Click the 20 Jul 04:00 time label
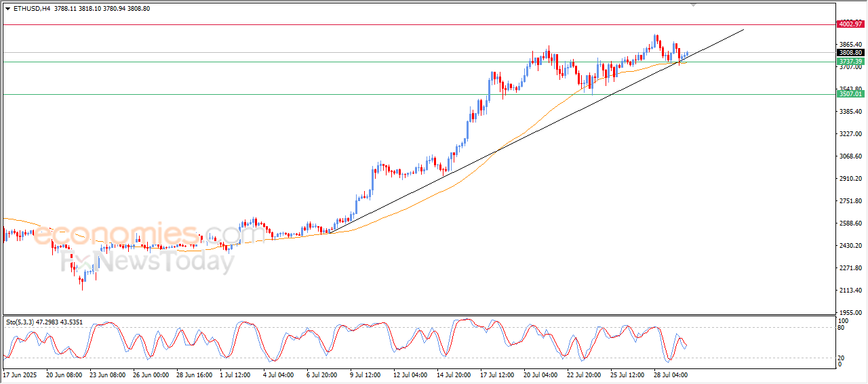Viewport: 868px width, 384px height. pos(542,374)
